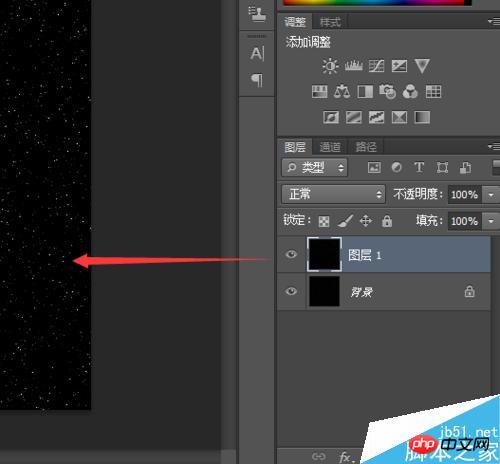The width and height of the screenshot is (500, 464).
Task: Add a Color Lookup adjustment
Action: click(433, 91)
